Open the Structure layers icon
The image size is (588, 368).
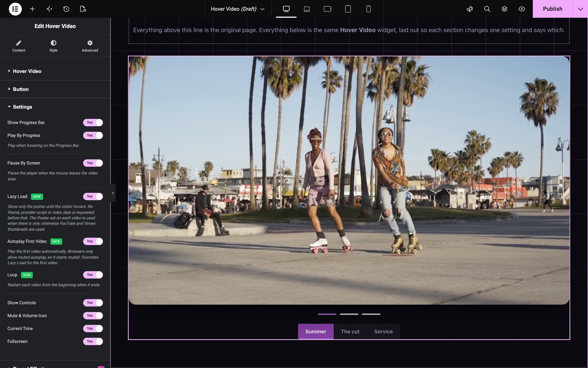tap(504, 9)
